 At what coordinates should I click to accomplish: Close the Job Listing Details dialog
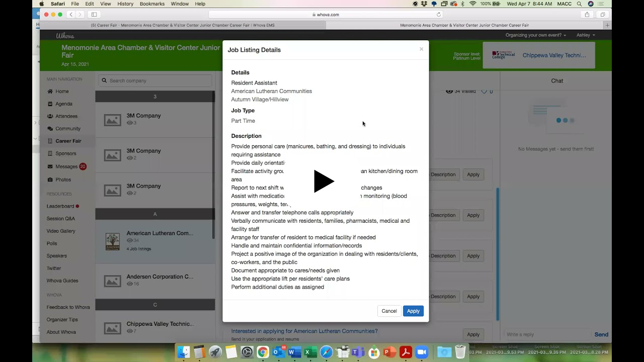pos(421,49)
